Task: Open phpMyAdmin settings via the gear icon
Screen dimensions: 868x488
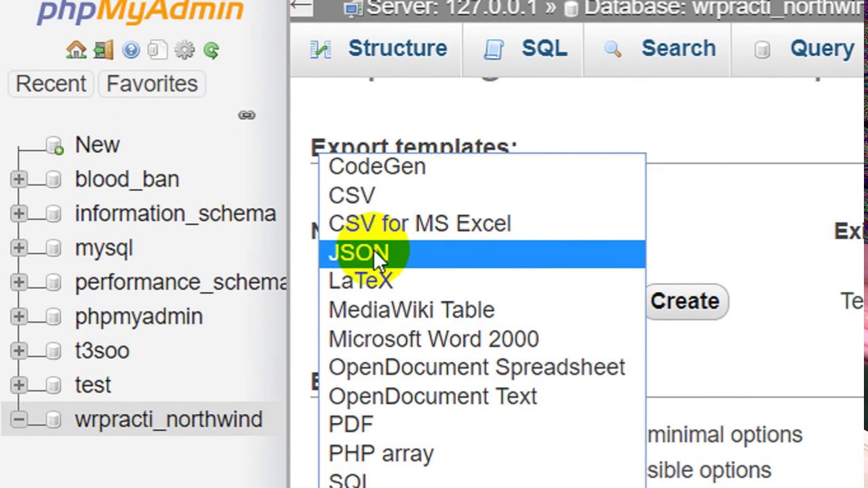Action: (x=183, y=49)
